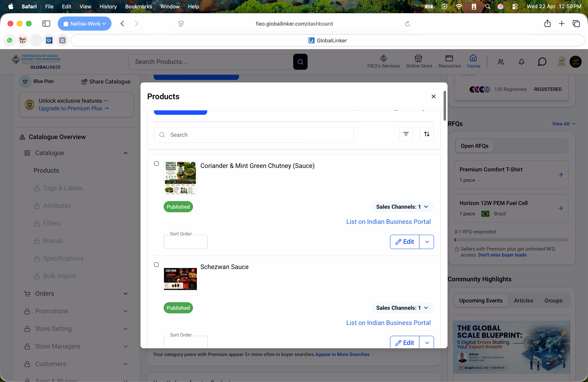Viewport: 588px width, 382px height.
Task: Select the Open RFQs tab
Action: [x=474, y=146]
